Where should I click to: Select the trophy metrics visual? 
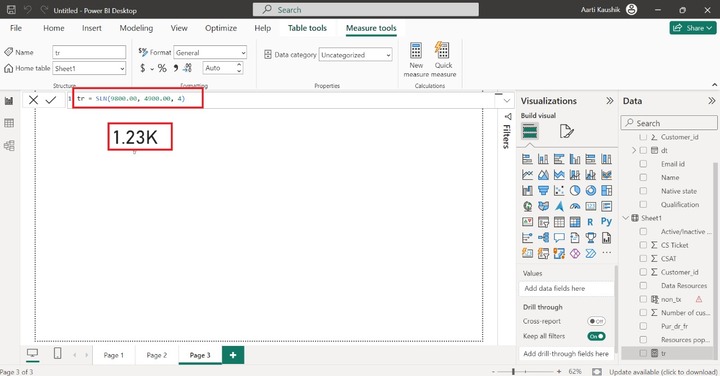coord(591,238)
